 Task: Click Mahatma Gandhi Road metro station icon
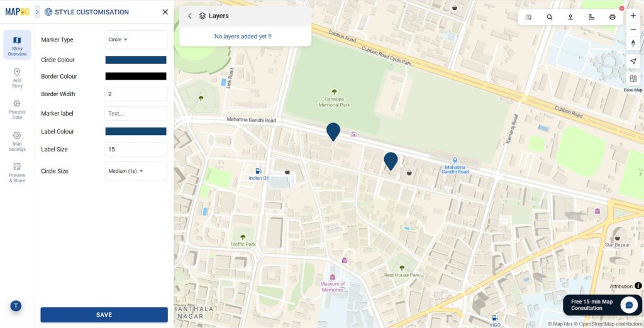click(x=455, y=160)
